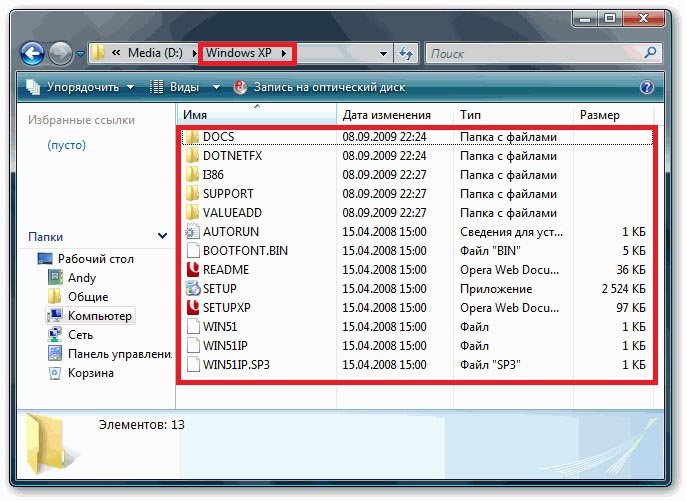This screenshot has height=501, width=686.
Task: Select the WIN51IP.SP3 file icon
Action: pos(192,365)
